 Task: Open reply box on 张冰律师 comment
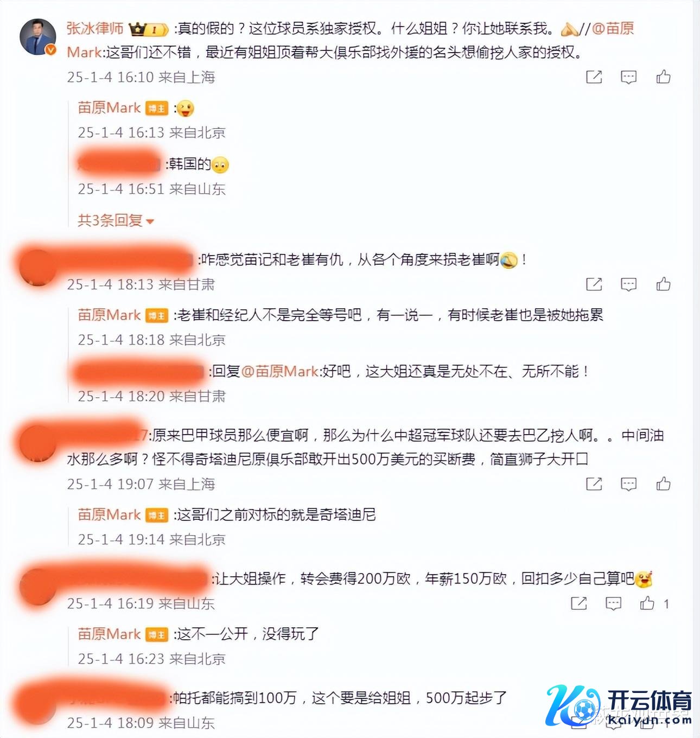pyautogui.click(x=628, y=78)
